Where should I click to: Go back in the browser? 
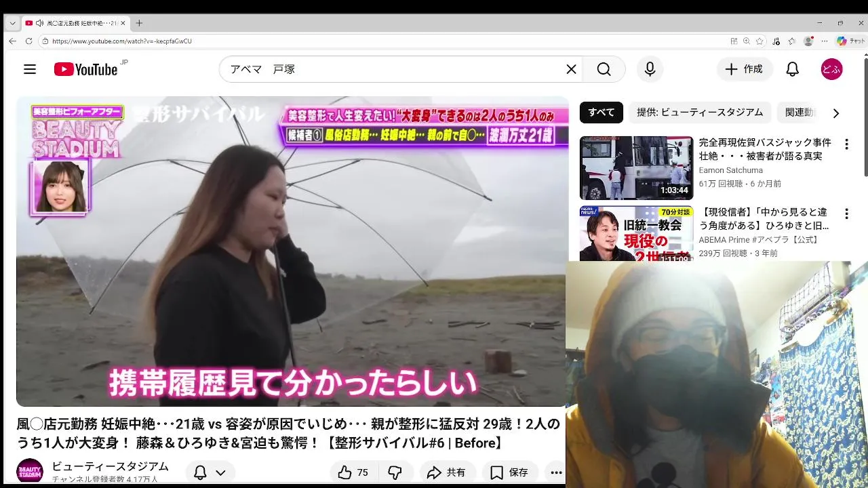pos(12,41)
